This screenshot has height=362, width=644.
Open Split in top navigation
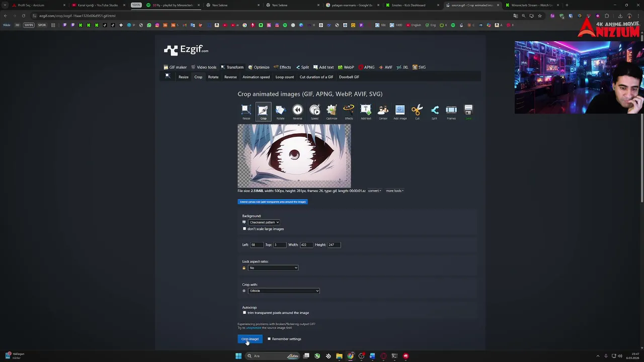pos(302,67)
